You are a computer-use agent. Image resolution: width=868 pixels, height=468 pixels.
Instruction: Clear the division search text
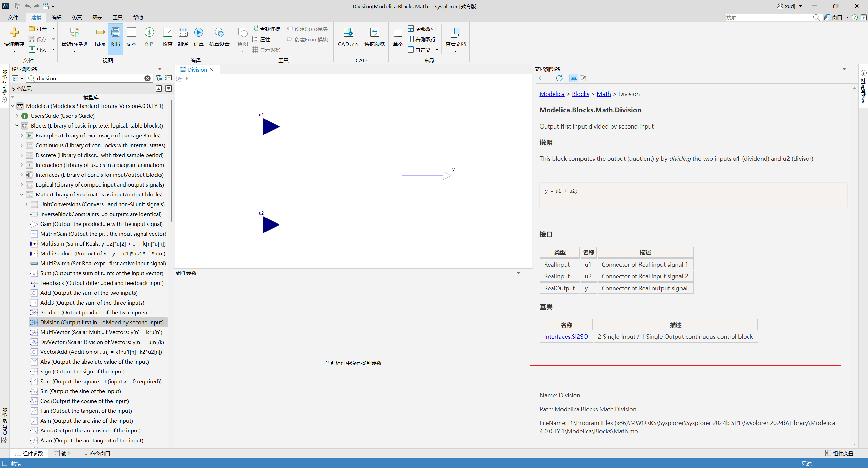[x=147, y=78]
